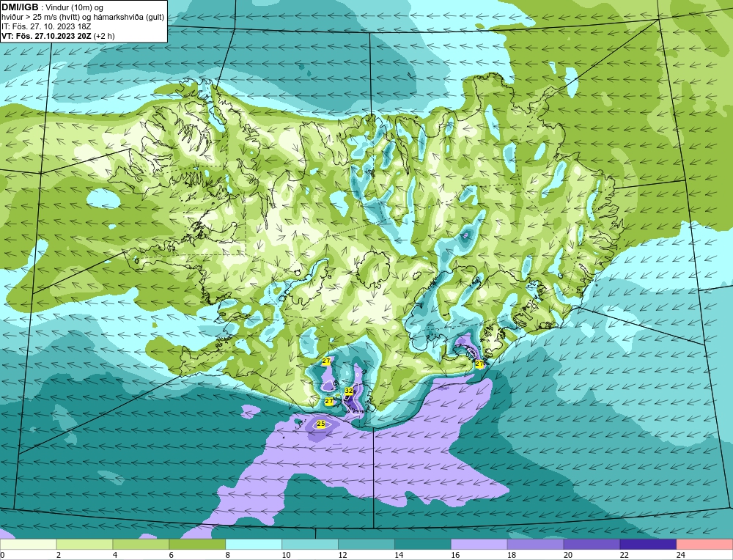Image resolution: width=733 pixels, height=560 pixels.
Task: Pick the 4–6 m/s green legend swatch
Action: pyautogui.click(x=141, y=545)
